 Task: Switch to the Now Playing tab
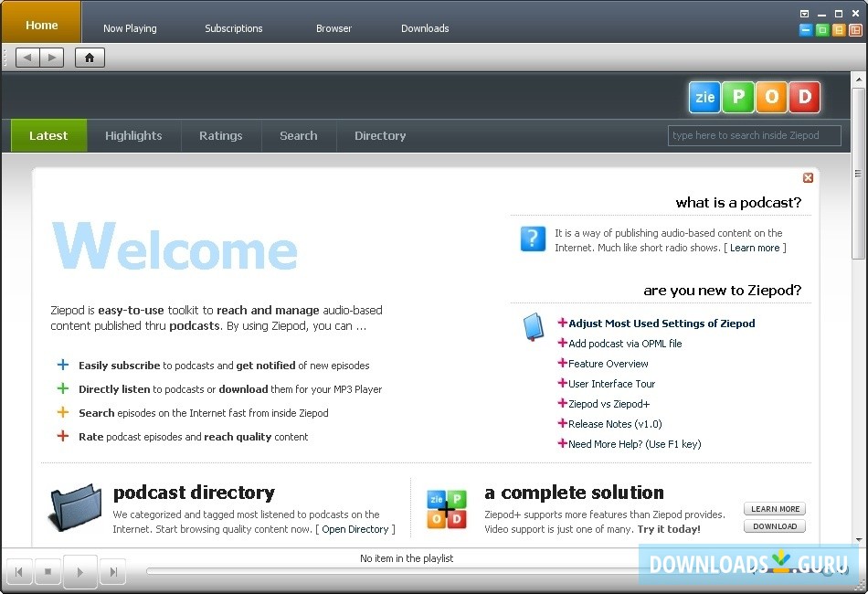[130, 28]
